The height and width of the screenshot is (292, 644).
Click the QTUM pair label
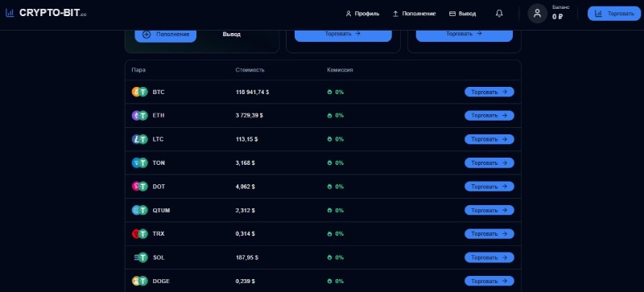pyautogui.click(x=161, y=210)
